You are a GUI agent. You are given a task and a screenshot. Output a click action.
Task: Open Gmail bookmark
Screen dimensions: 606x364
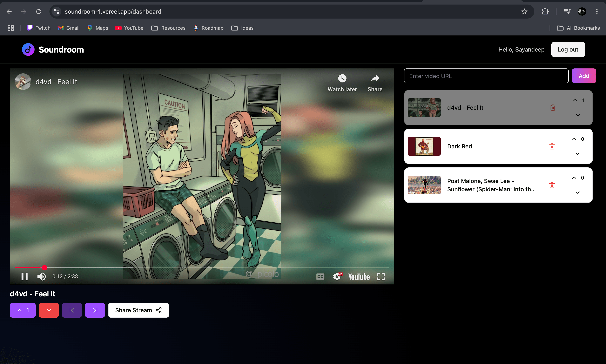pos(68,28)
